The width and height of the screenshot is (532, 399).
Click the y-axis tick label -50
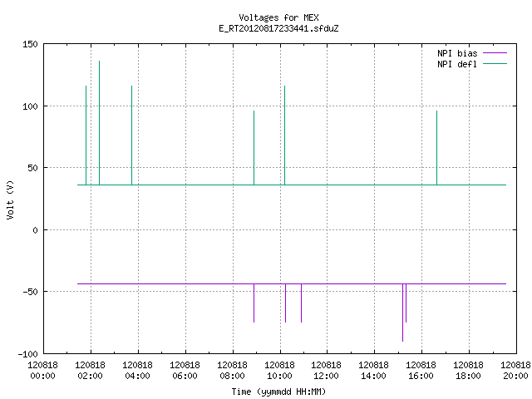30,292
